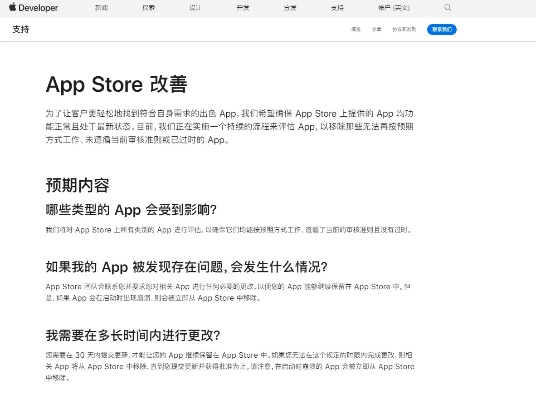The height and width of the screenshot is (400, 536).
Task: Open the 设计 (Design) nav item
Action: click(195, 8)
